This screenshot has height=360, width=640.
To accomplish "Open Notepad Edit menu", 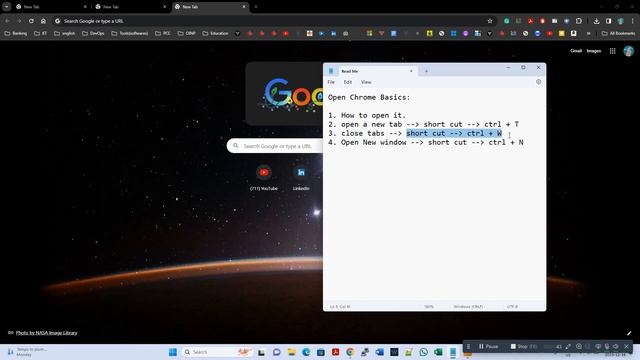I will (x=348, y=82).
